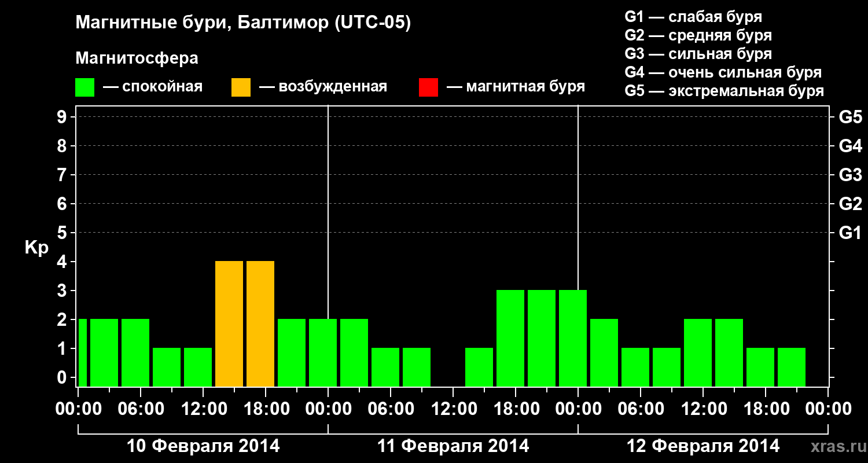Click the '12 Февраля 2014' date label
The height and width of the screenshot is (463, 868).
pyautogui.click(x=703, y=446)
